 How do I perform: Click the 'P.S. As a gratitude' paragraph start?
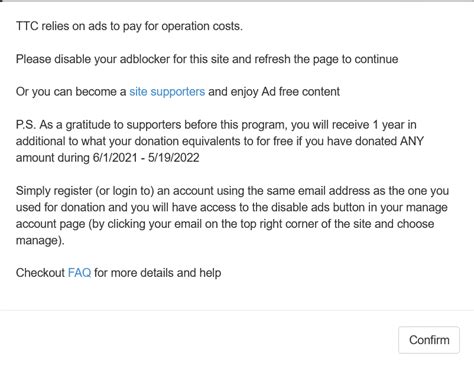pyautogui.click(x=56, y=125)
